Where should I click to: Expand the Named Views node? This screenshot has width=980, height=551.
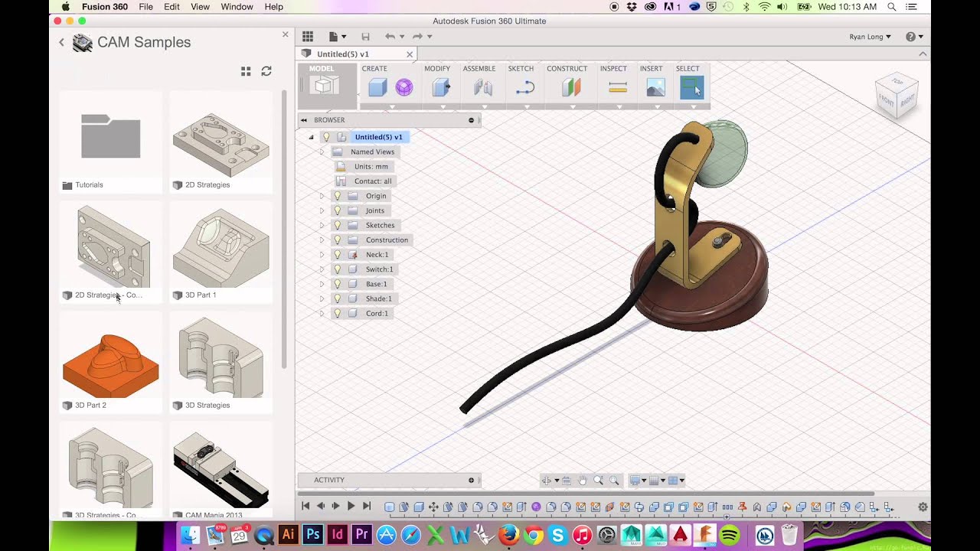(322, 152)
